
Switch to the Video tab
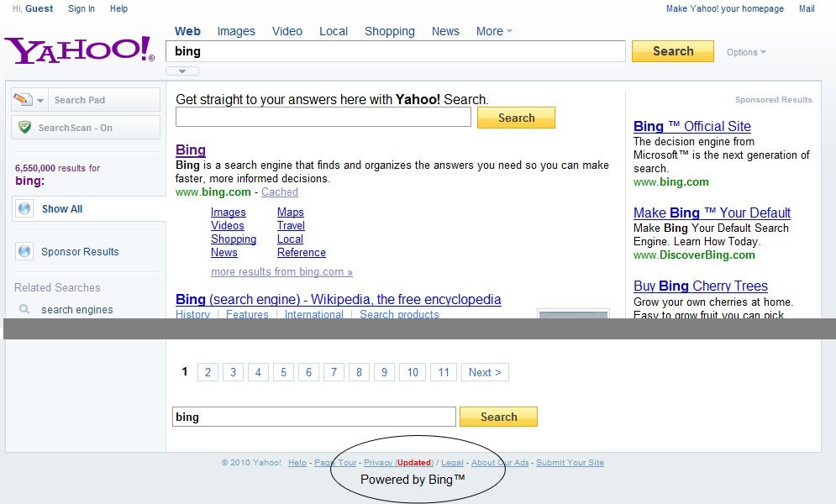pos(287,31)
